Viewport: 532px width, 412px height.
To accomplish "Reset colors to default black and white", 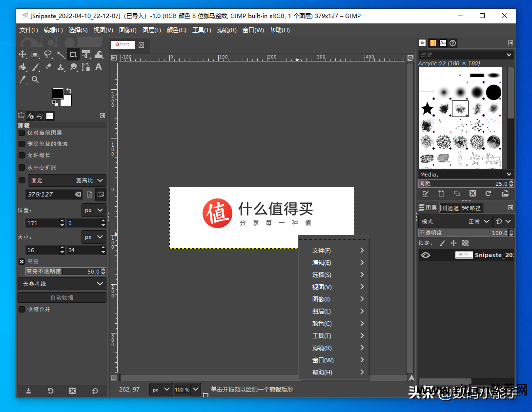I will coord(55,103).
